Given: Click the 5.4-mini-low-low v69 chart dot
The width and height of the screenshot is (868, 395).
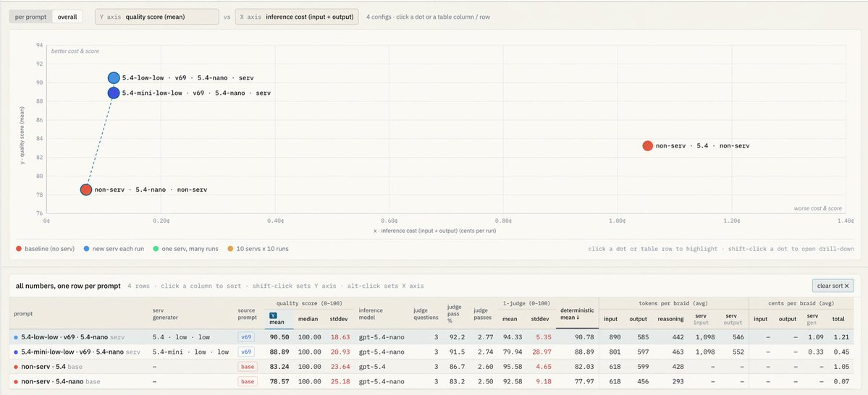Looking at the screenshot, I should [x=114, y=93].
